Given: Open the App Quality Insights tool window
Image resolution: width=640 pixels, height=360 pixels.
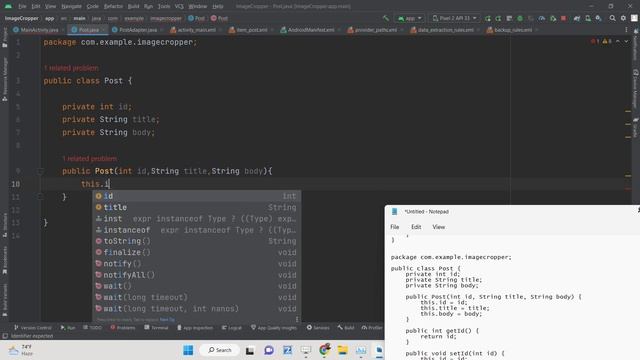Looking at the screenshot, I should click(274, 328).
